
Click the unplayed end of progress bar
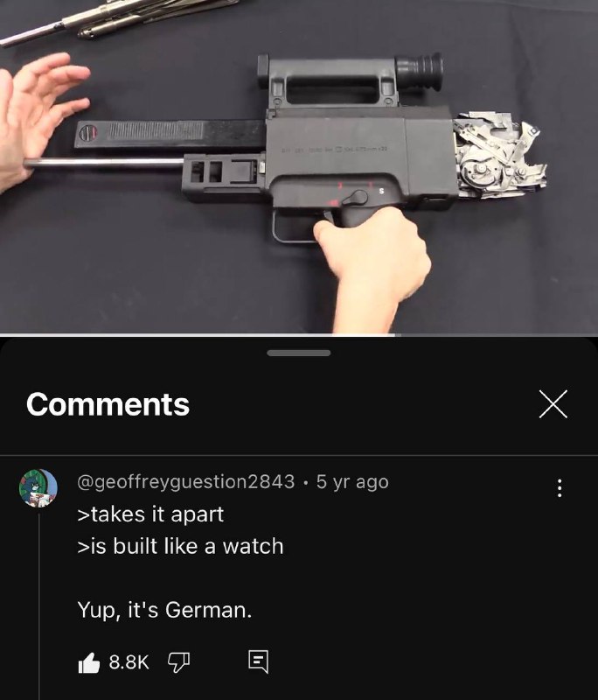point(497,334)
